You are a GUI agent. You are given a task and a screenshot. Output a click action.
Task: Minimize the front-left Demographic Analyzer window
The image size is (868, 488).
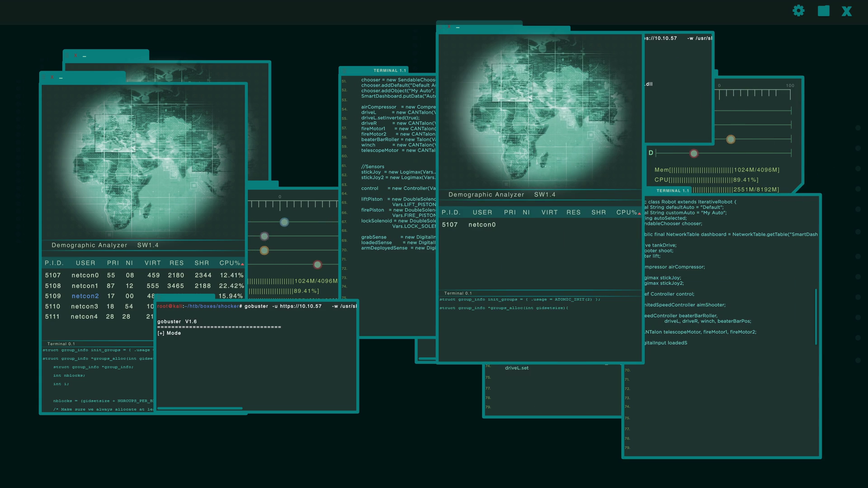click(x=61, y=78)
